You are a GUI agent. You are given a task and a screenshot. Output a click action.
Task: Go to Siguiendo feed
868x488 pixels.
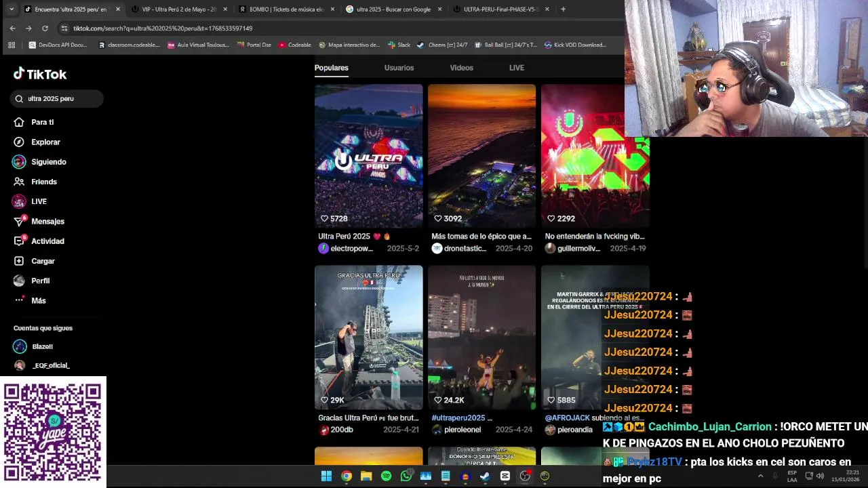coord(39,162)
